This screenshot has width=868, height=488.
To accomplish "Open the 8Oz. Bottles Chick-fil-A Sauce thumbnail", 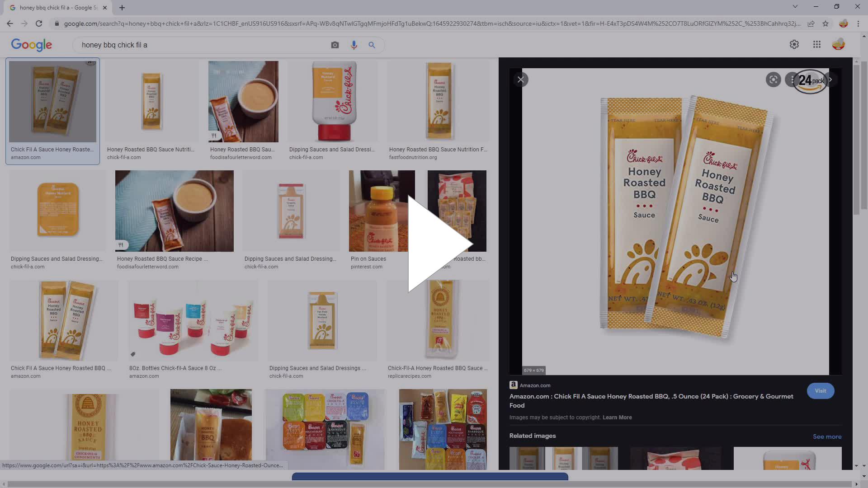I will pyautogui.click(x=193, y=320).
